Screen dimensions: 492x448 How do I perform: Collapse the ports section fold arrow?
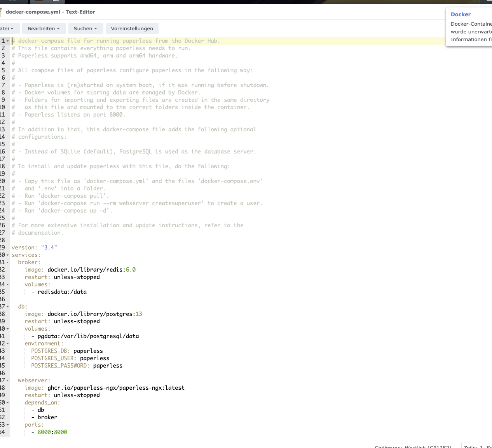coord(7,425)
